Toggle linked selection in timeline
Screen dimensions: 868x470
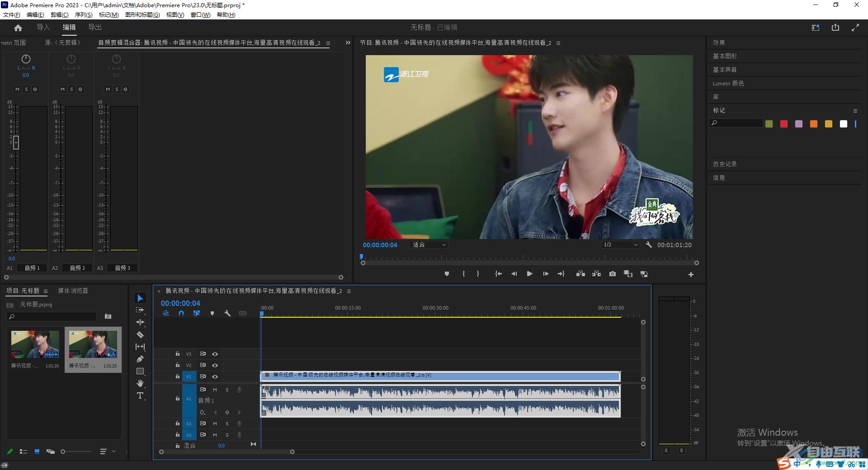click(x=197, y=313)
